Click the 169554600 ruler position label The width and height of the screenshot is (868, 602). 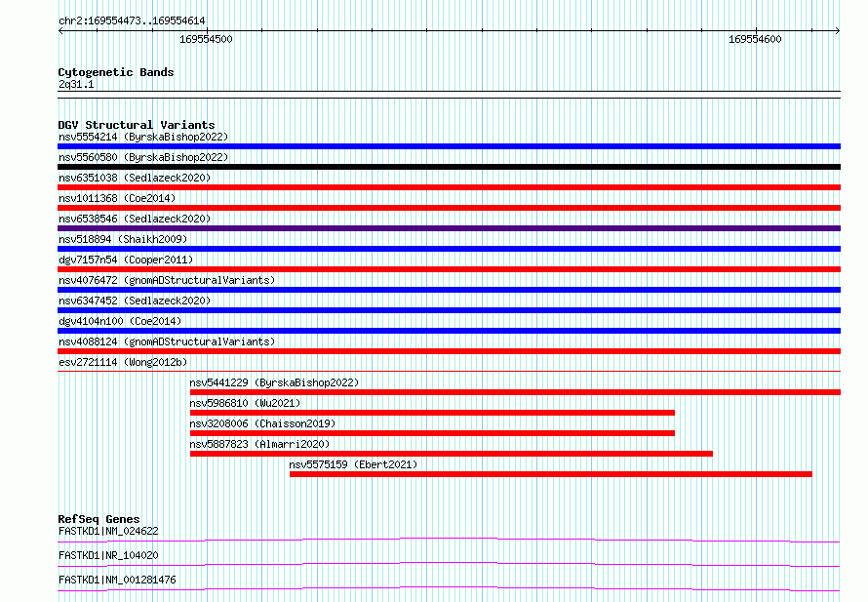pos(755,39)
